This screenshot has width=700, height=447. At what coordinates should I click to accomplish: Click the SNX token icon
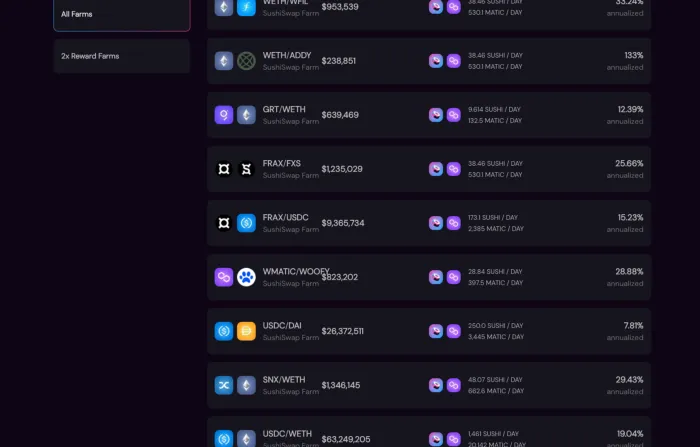click(224, 385)
